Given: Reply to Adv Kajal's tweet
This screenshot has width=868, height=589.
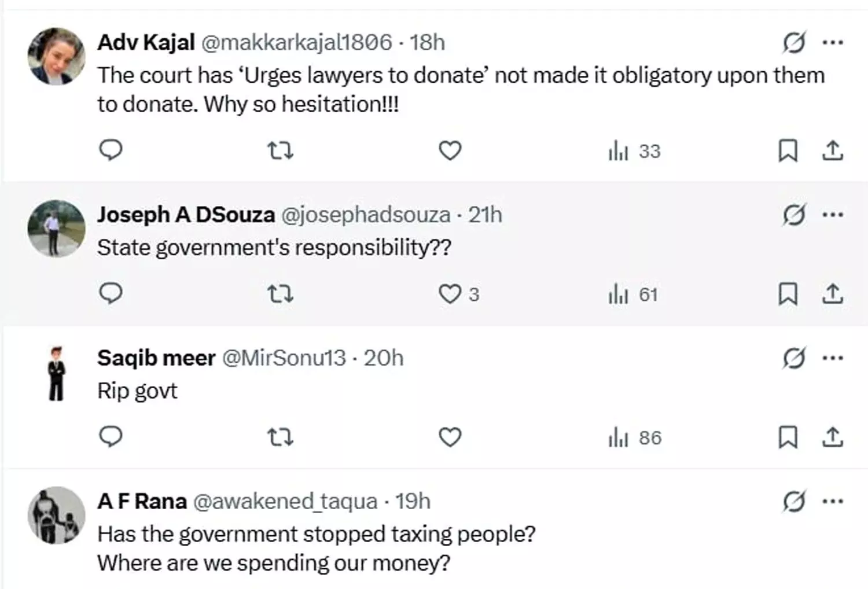Looking at the screenshot, I should [111, 150].
